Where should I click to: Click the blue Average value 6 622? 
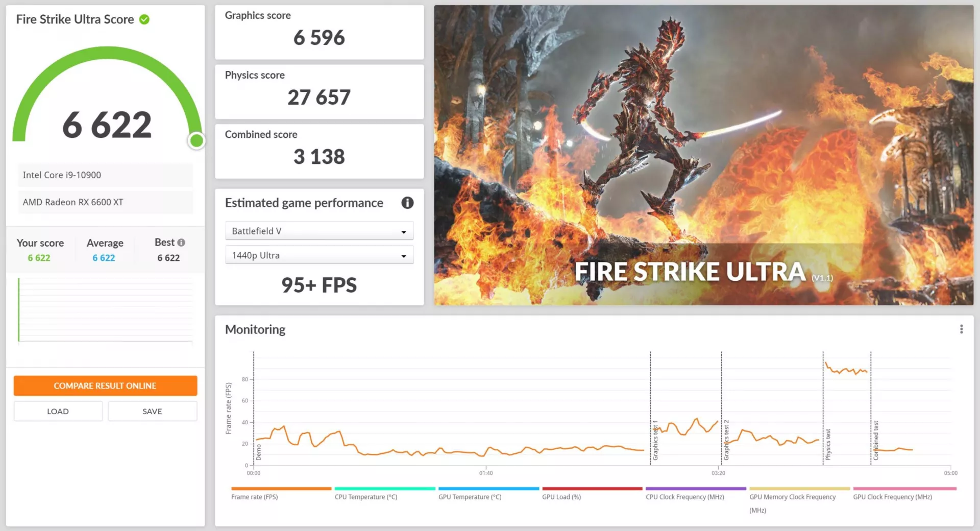[x=104, y=258]
